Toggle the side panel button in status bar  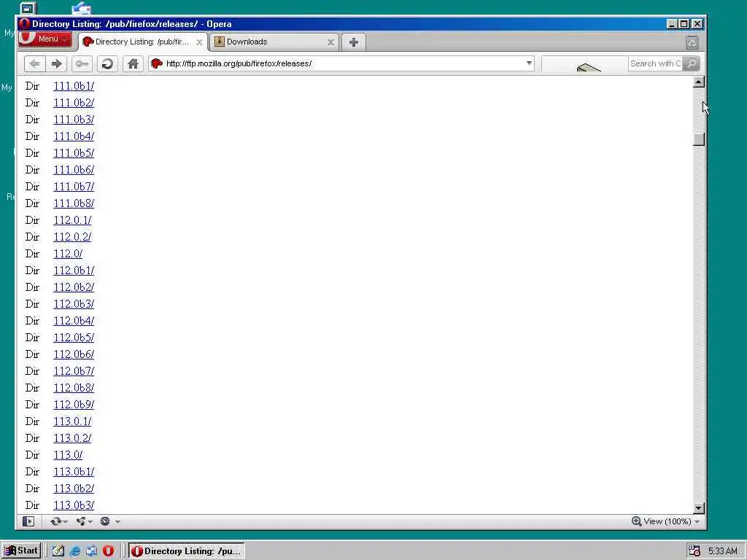tap(28, 521)
